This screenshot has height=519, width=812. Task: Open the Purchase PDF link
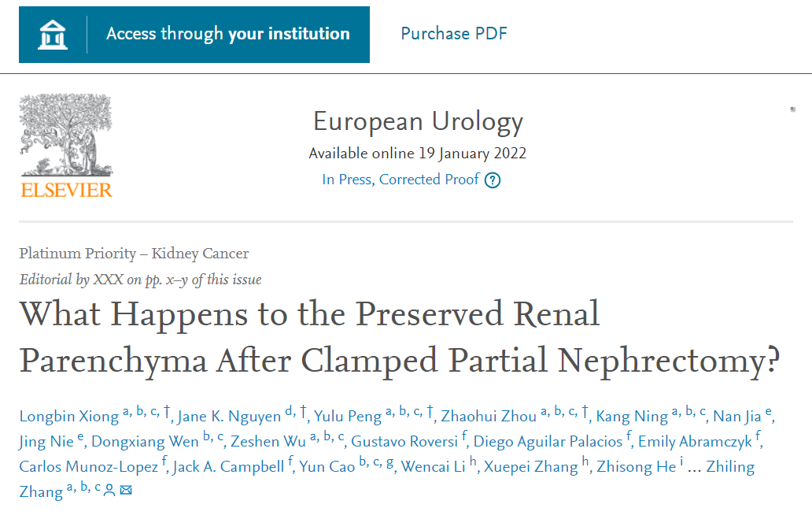454,34
